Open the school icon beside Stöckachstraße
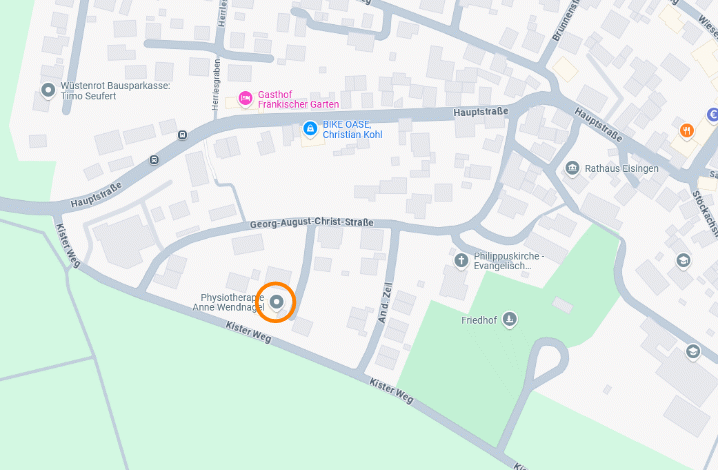Screen dimensions: 718x470 click(x=683, y=261)
